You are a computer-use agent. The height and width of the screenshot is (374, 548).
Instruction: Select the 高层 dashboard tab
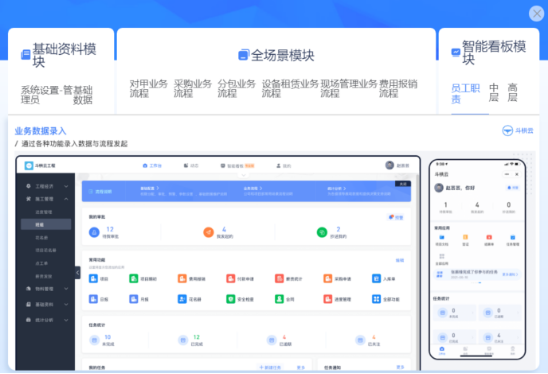512,92
